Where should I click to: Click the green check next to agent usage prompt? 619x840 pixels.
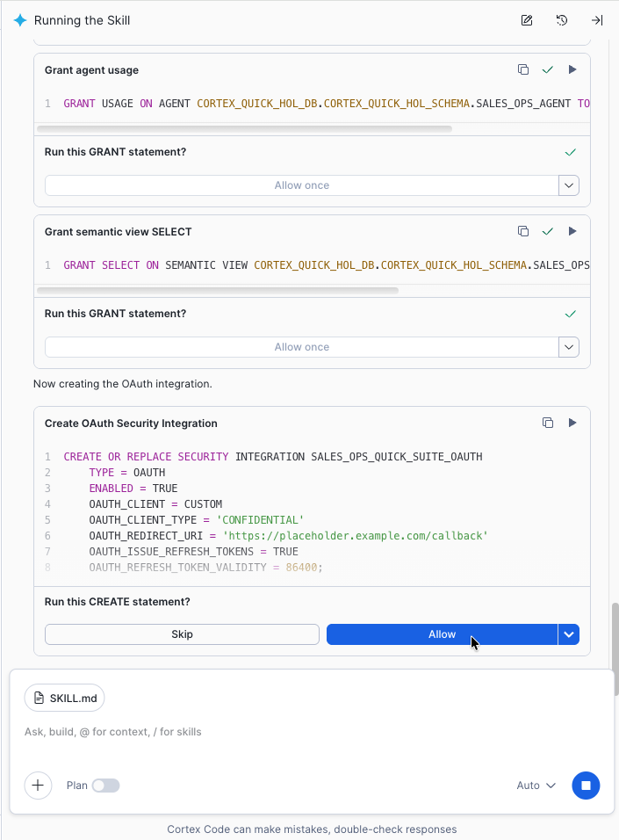point(571,152)
